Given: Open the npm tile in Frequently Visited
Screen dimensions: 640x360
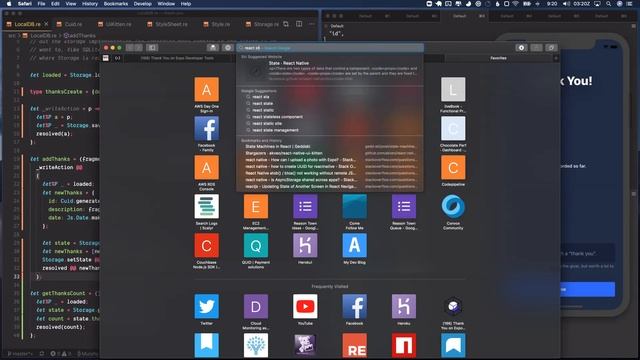Looking at the screenshot, I should coord(404,345).
